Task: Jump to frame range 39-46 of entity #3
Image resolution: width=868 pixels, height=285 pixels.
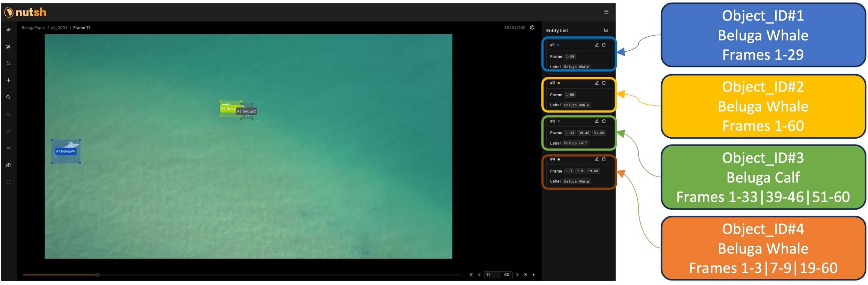Action: pos(584,133)
